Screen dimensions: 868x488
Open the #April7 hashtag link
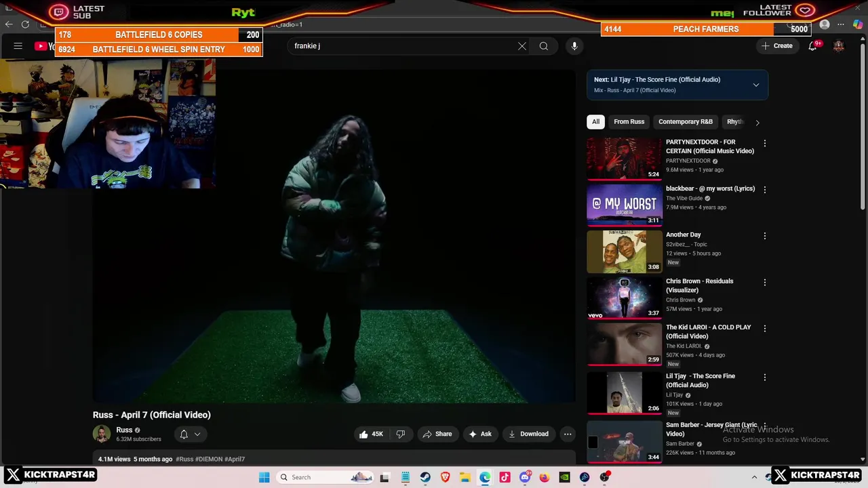pyautogui.click(x=235, y=459)
